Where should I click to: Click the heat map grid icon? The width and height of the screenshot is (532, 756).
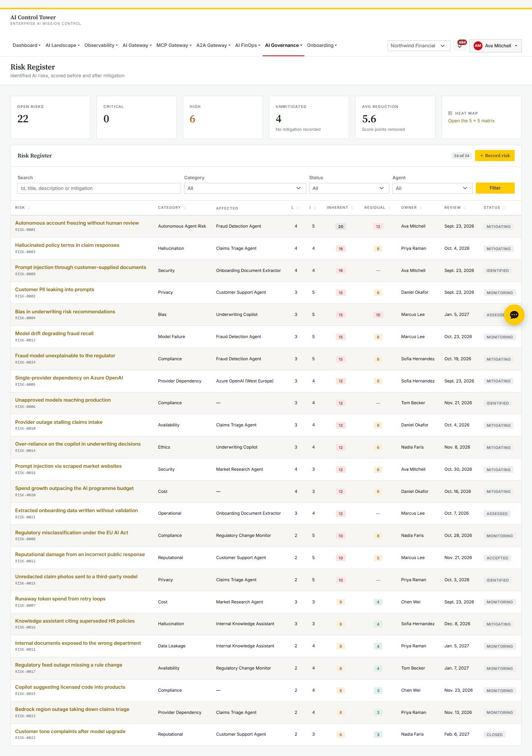[x=450, y=113]
